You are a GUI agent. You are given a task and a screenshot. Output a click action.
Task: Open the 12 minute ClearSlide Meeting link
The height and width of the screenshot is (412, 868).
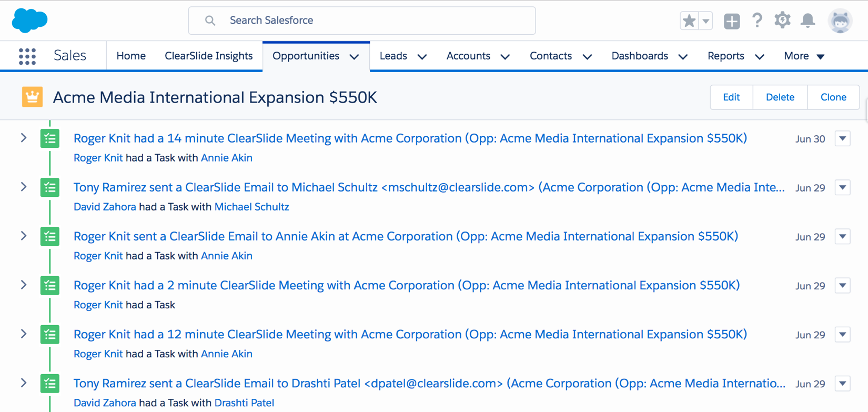pyautogui.click(x=410, y=334)
